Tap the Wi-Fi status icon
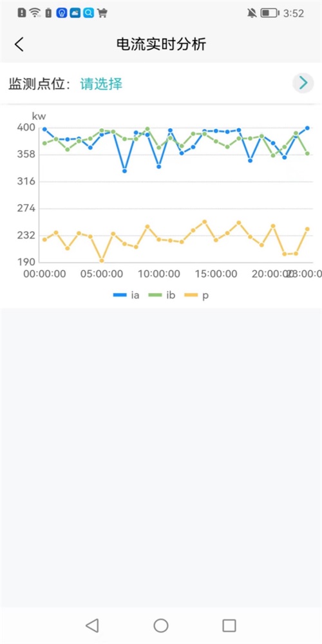 pos(35,13)
